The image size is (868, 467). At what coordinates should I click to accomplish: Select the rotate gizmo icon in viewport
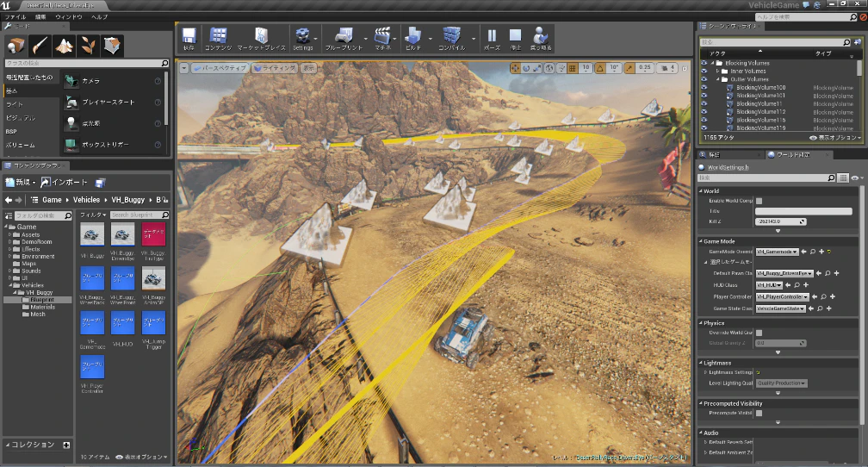point(526,68)
